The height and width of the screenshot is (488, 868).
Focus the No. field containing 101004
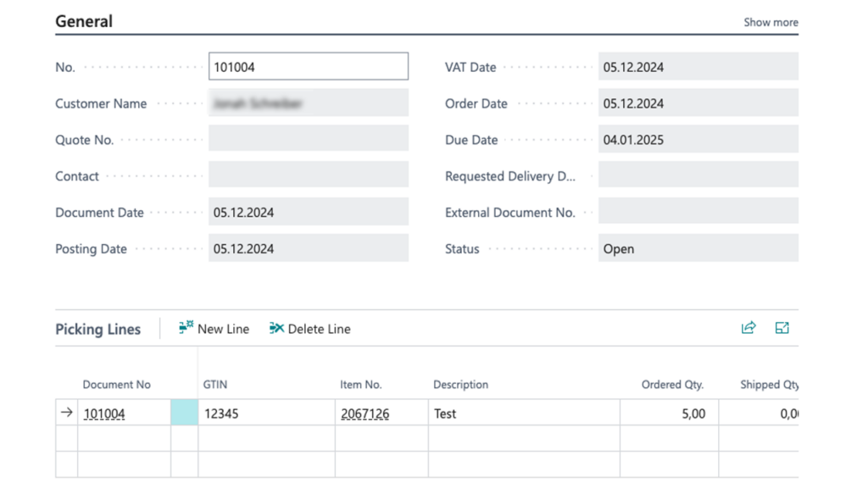pos(309,66)
